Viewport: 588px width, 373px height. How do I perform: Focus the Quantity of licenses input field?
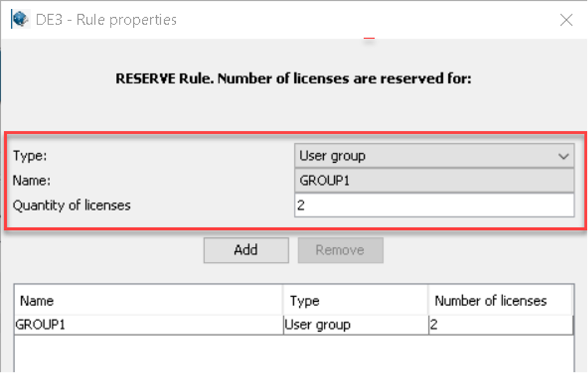pyautogui.click(x=434, y=205)
